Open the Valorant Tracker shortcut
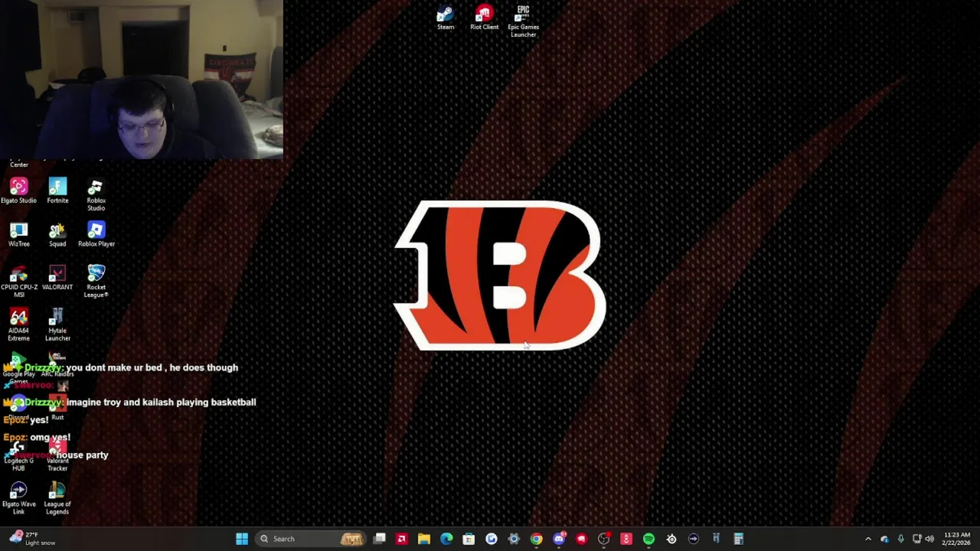 pyautogui.click(x=57, y=455)
